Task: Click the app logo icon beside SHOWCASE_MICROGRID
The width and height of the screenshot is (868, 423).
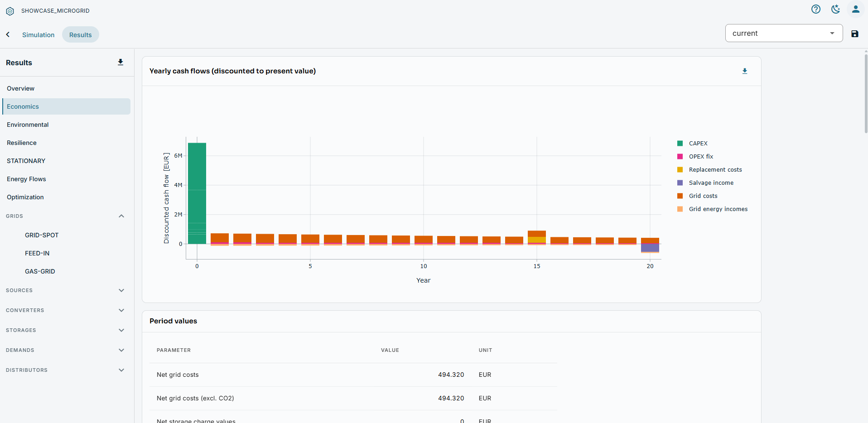Action: pos(10,11)
